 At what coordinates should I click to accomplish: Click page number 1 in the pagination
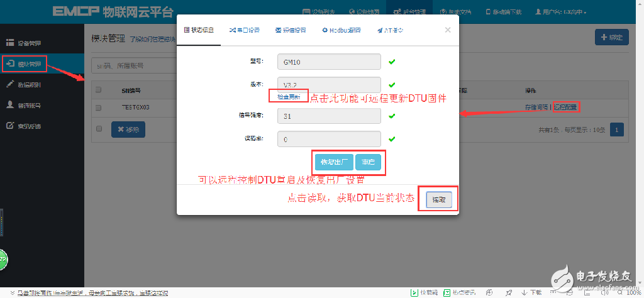click(617, 130)
